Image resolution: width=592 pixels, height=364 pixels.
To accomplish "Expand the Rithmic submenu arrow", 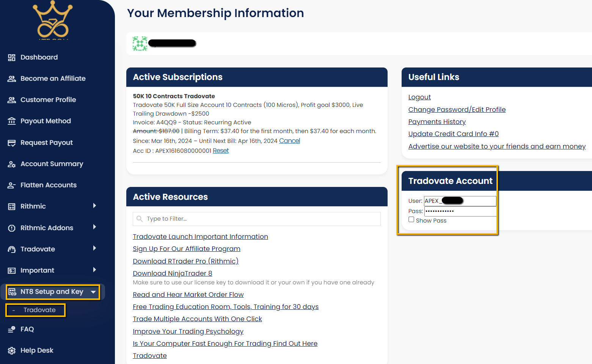I will pyautogui.click(x=94, y=206).
